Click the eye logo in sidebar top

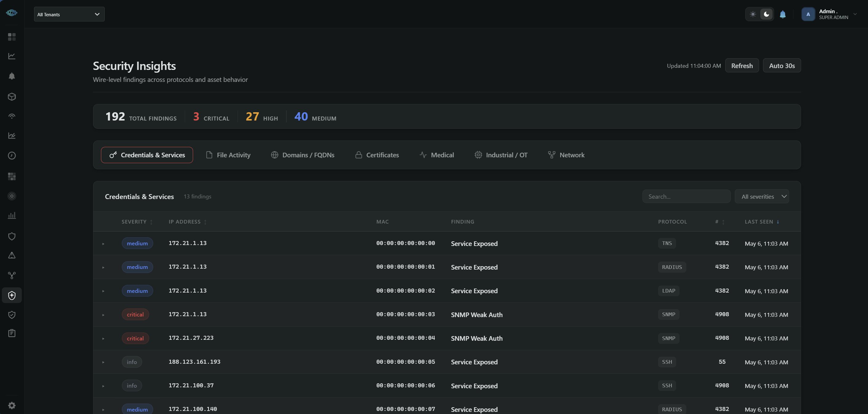click(x=12, y=13)
